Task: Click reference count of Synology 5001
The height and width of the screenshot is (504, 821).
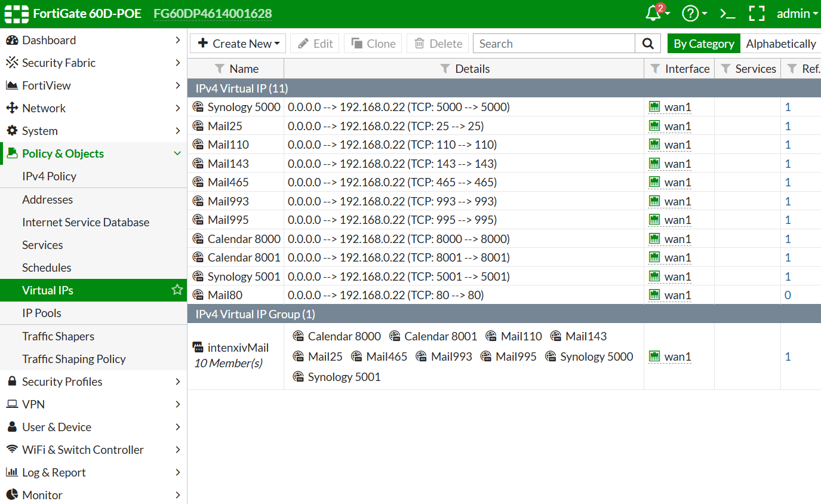Action: click(788, 276)
